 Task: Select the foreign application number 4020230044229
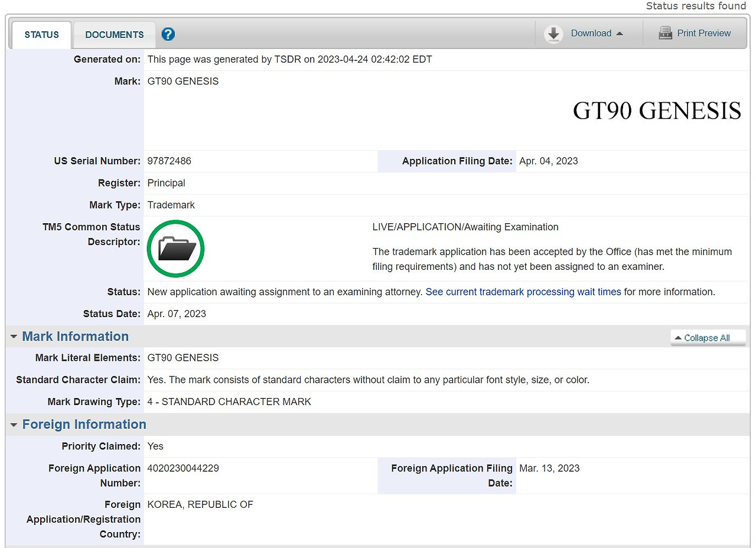(183, 468)
